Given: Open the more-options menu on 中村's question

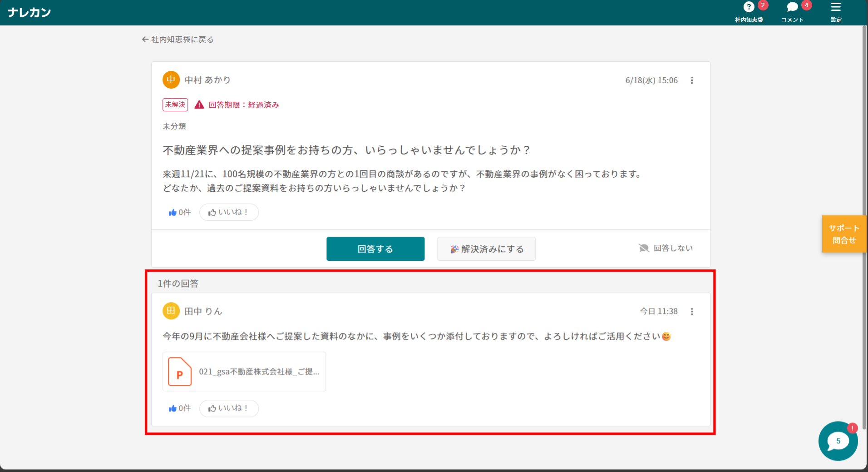Looking at the screenshot, I should (x=692, y=80).
